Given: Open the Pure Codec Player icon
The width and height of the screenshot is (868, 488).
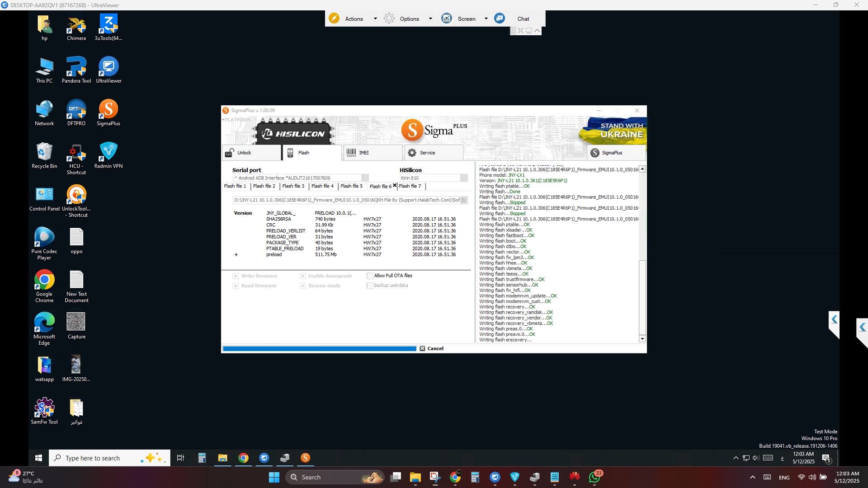Looking at the screenshot, I should 44,244.
